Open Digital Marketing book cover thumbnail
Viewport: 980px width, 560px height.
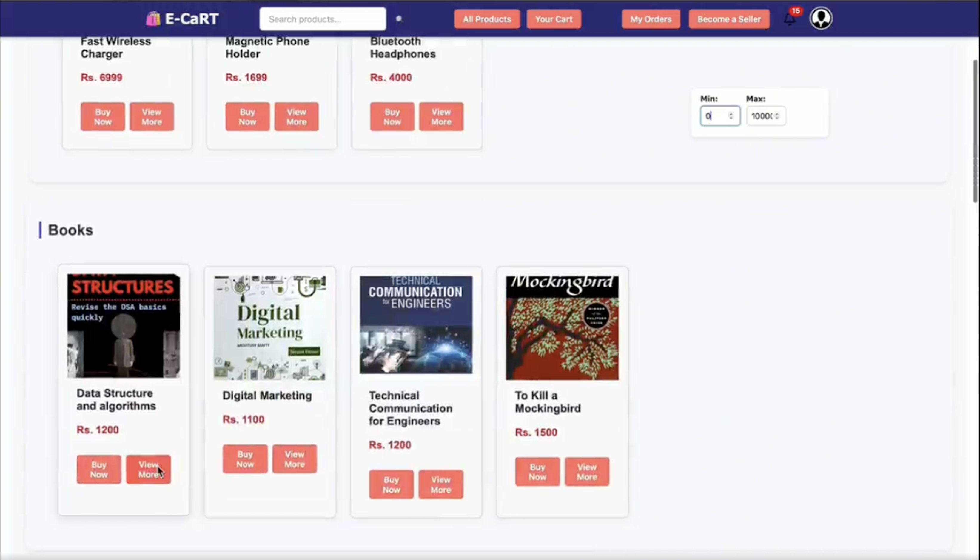(x=269, y=328)
